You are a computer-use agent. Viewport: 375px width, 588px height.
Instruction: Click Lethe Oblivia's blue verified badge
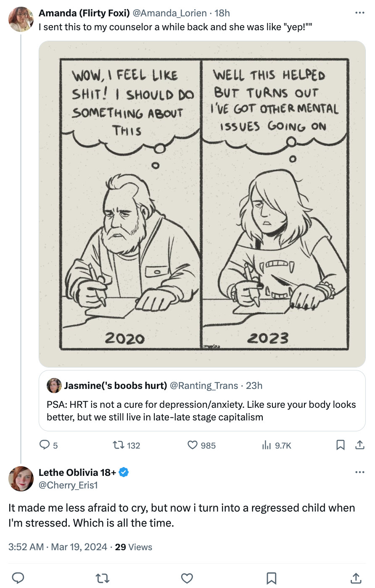[x=124, y=472]
